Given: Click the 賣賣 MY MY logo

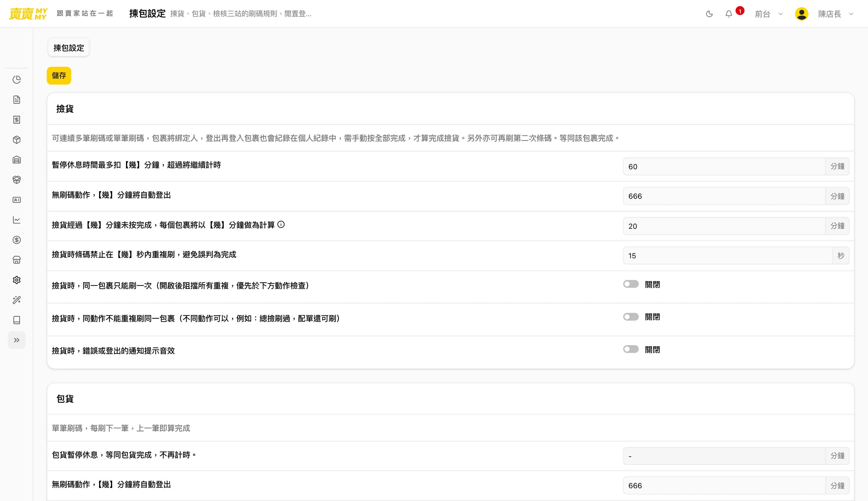Looking at the screenshot, I should 28,14.
